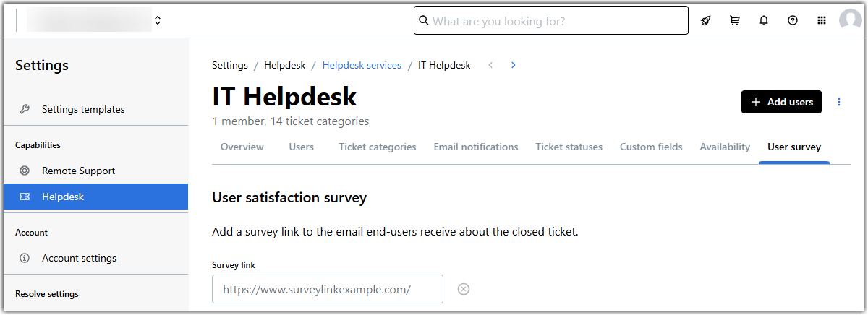Clear the survey link field icon
Viewport: 868px width, 315px height.
pos(464,289)
